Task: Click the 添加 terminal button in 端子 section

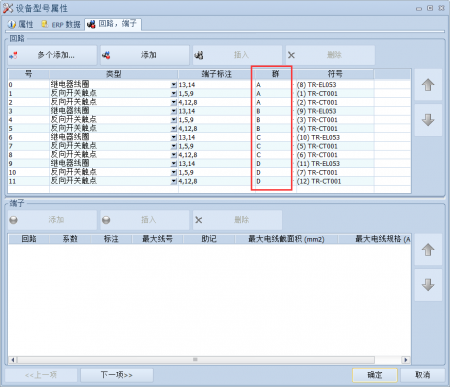Action: pos(52,220)
